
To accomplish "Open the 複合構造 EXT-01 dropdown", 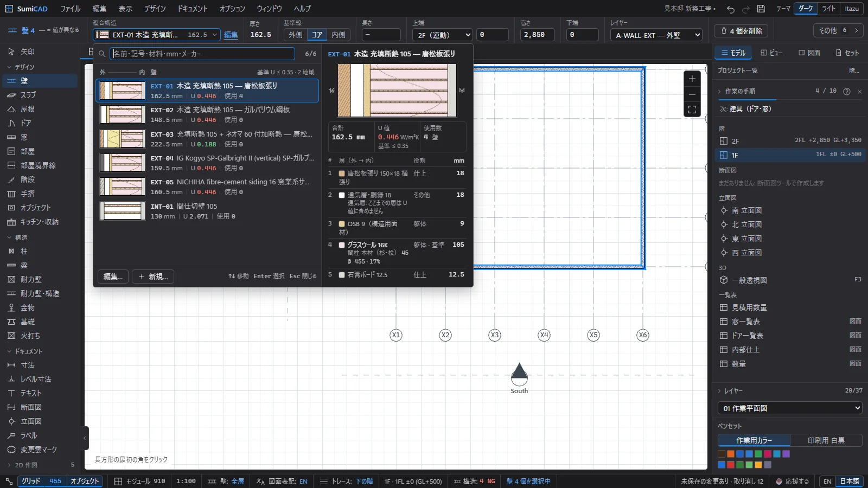I will point(157,35).
